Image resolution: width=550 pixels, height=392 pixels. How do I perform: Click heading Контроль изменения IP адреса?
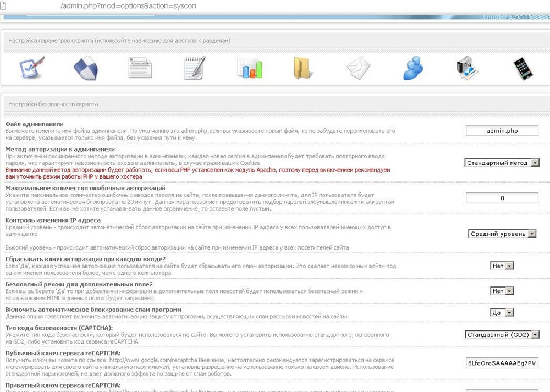tap(53, 220)
